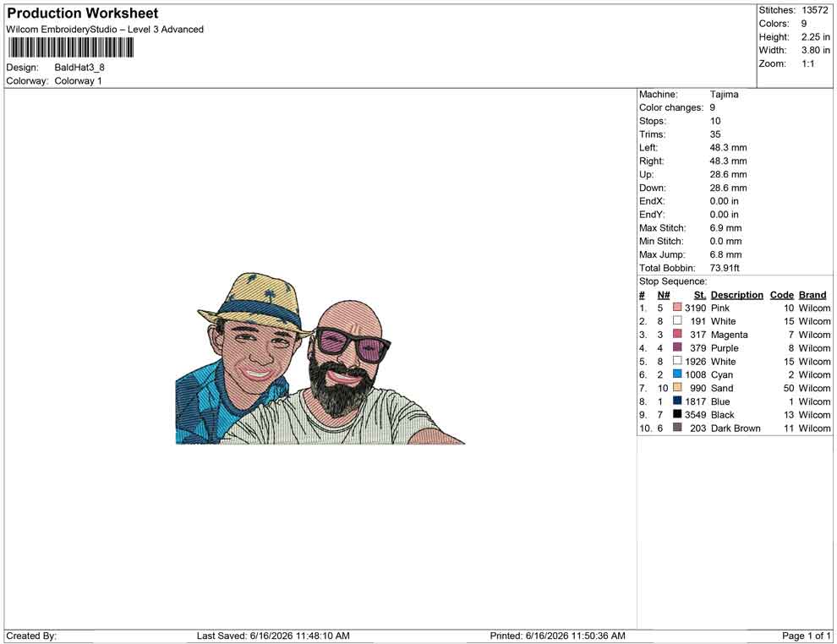Click the stitch count 13572
Image resolution: width=837 pixels, height=644 pixels.
pos(814,10)
